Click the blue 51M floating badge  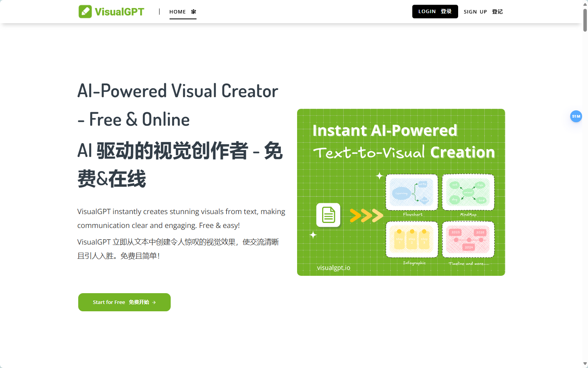pos(576,116)
